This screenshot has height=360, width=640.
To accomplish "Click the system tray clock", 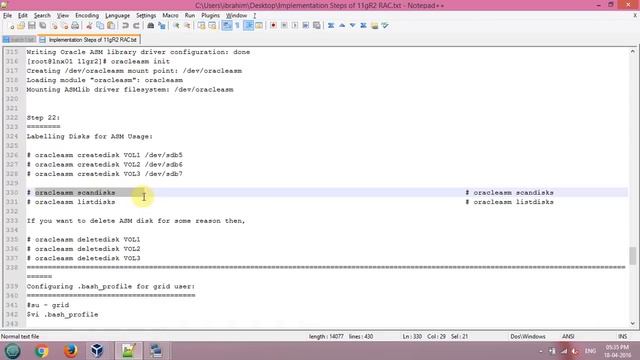I will (x=617, y=351).
